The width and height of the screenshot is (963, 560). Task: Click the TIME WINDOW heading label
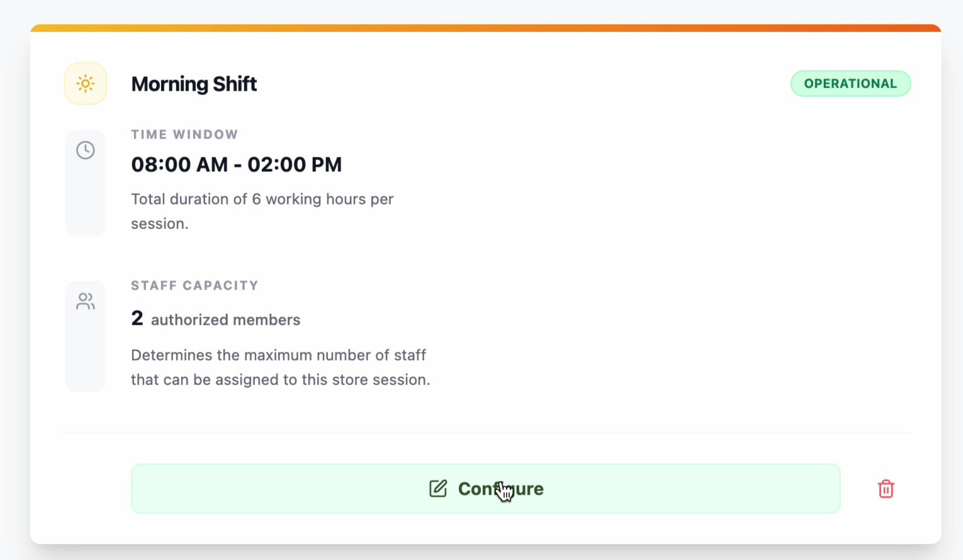click(x=184, y=135)
